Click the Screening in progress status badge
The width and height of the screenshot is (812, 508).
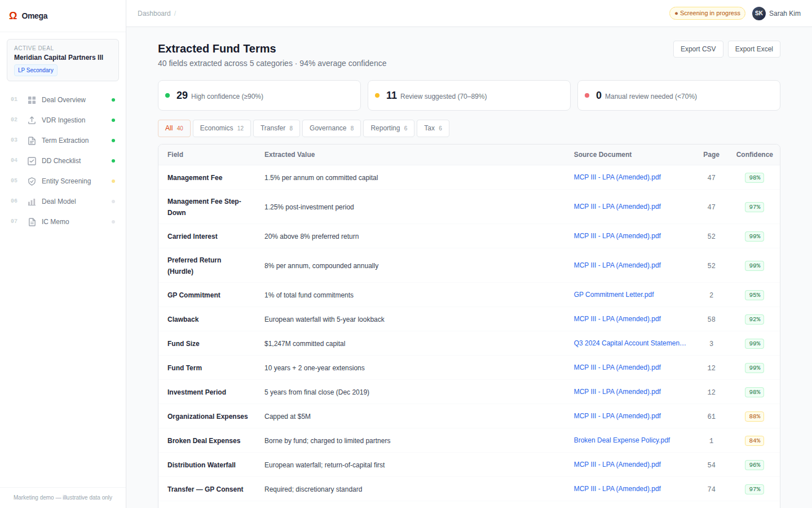pyautogui.click(x=707, y=14)
